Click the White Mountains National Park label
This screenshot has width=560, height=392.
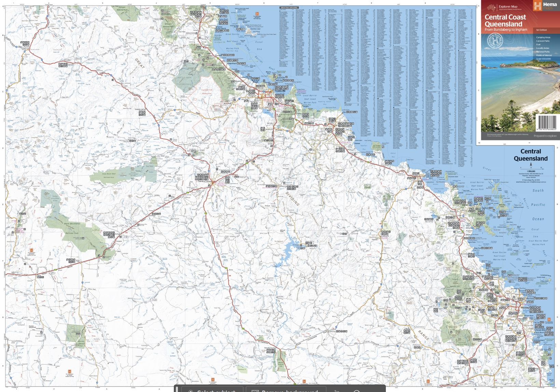72,224
